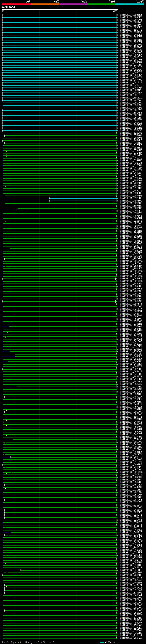The image size is (146, 644).
Task: Open the UniRef100_C3XMR5 entry
Action: (x=131, y=387)
